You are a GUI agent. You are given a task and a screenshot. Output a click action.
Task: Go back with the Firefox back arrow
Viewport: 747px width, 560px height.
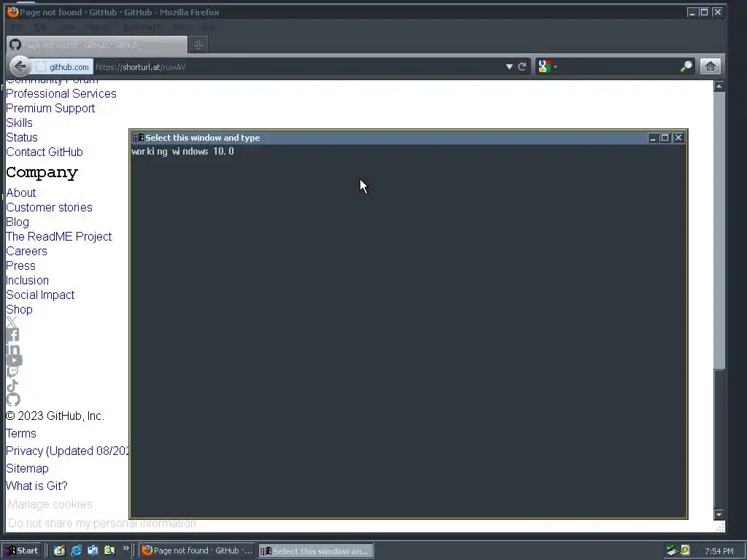pyautogui.click(x=20, y=66)
